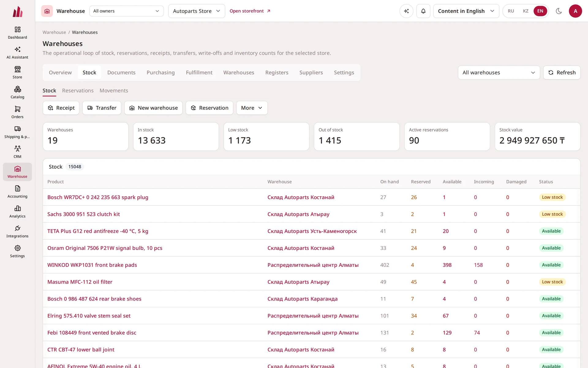Click the New warehouse button
The image size is (588, 368).
point(153,108)
